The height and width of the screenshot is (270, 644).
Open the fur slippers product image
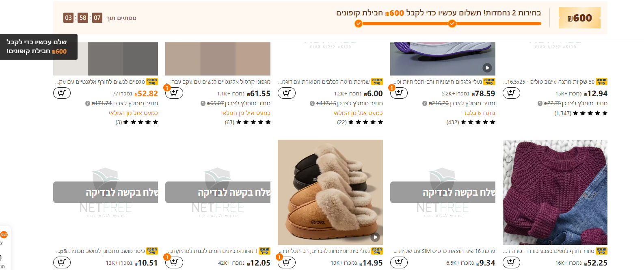[x=330, y=192]
